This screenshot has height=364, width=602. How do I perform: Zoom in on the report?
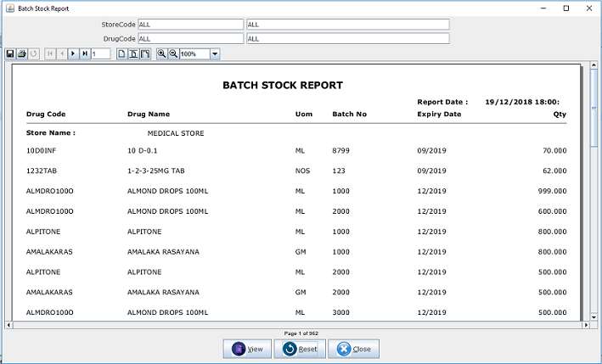pos(161,53)
